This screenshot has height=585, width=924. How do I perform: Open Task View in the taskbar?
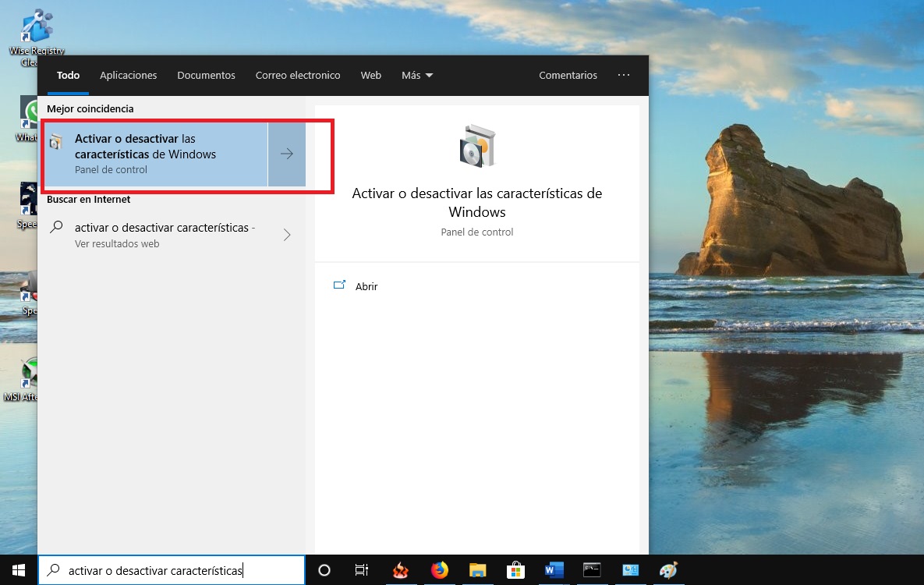(362, 570)
